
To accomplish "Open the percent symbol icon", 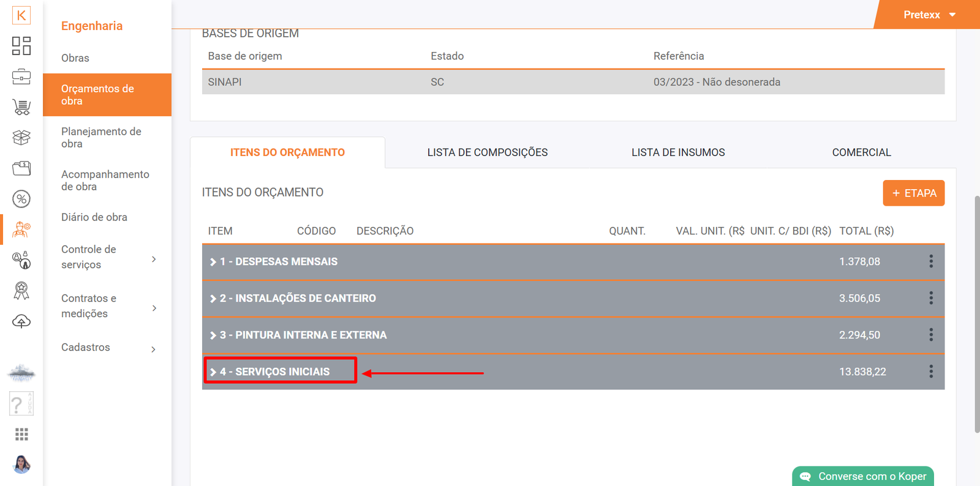I will pyautogui.click(x=21, y=199).
